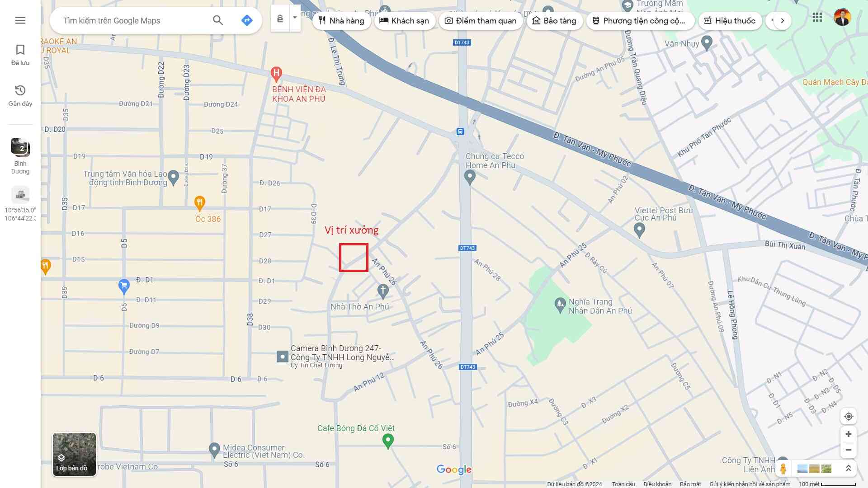Image resolution: width=868 pixels, height=488 pixels.
Task: Click the Directions arrow icon
Action: click(246, 20)
